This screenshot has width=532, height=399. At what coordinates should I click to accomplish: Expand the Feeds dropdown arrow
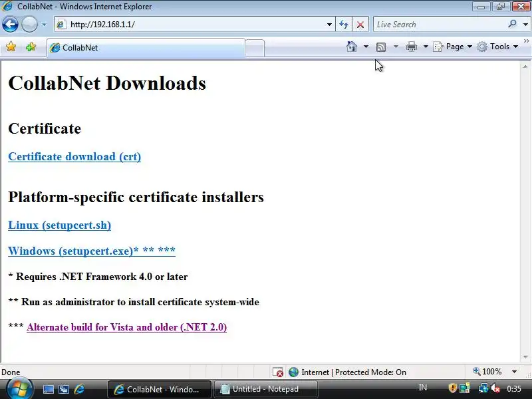(x=396, y=47)
